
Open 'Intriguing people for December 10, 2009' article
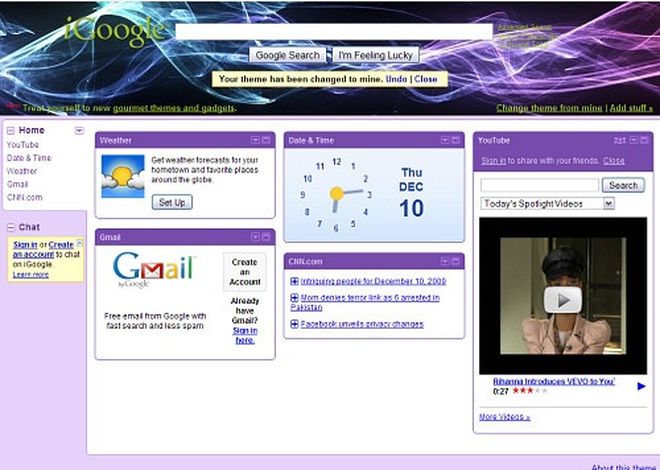373,281
